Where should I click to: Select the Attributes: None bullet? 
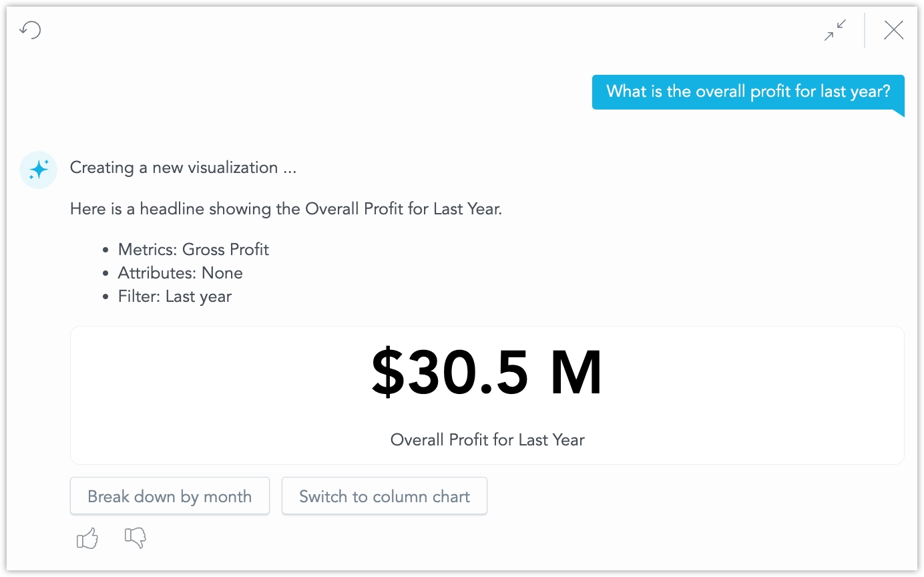point(180,272)
